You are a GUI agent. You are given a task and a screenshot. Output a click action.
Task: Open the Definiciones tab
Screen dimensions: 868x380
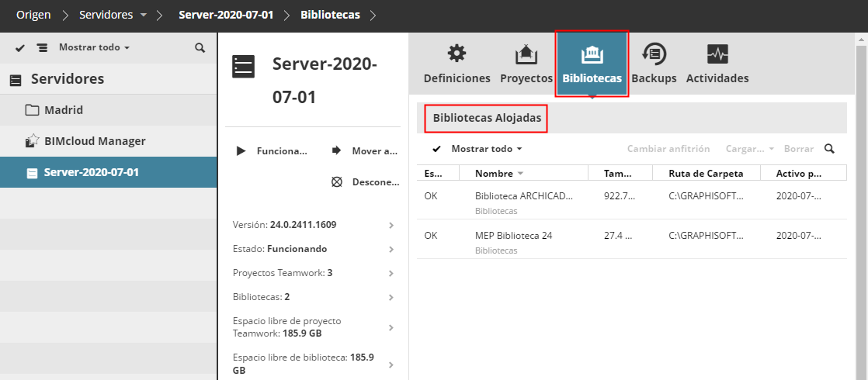click(457, 64)
